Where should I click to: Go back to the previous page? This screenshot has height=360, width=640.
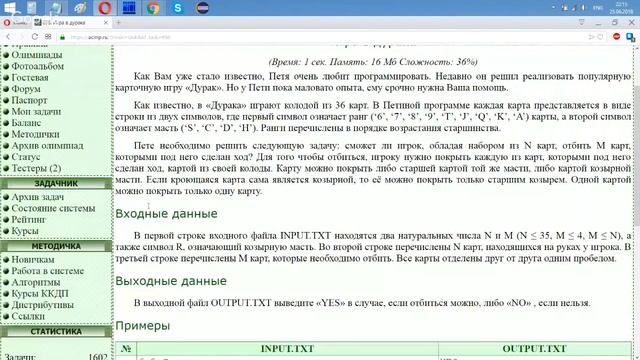(x=8, y=37)
